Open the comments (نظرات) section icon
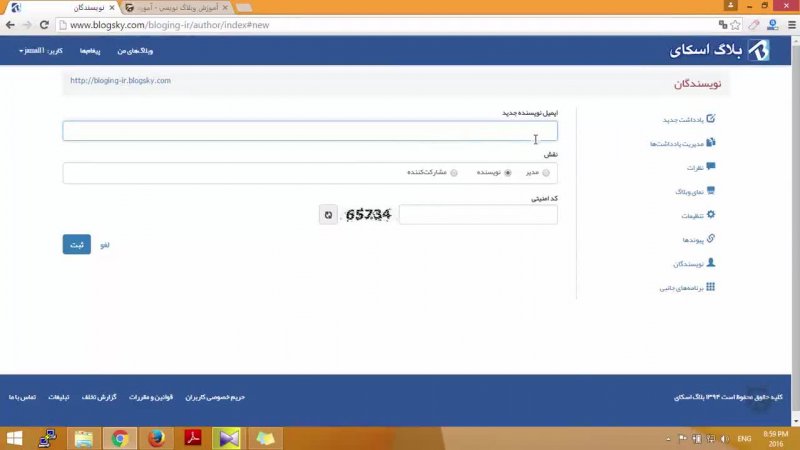The height and width of the screenshot is (450, 800). click(x=711, y=167)
